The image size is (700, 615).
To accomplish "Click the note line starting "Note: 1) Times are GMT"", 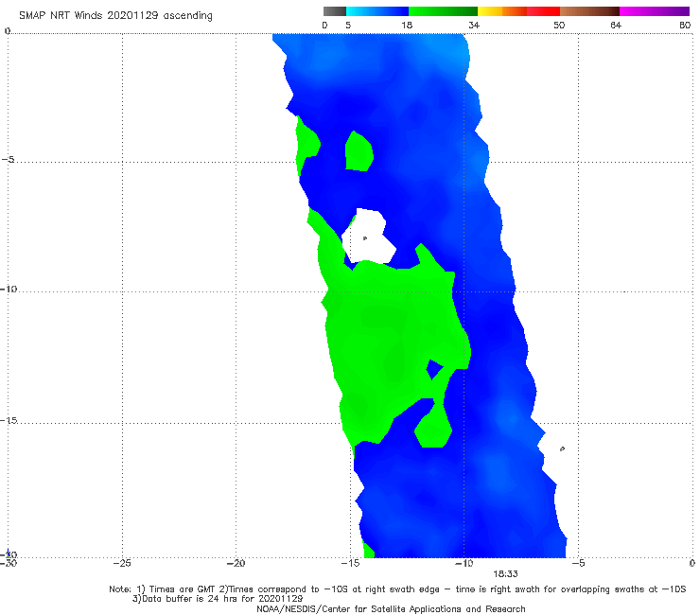I will click(x=397, y=589).
